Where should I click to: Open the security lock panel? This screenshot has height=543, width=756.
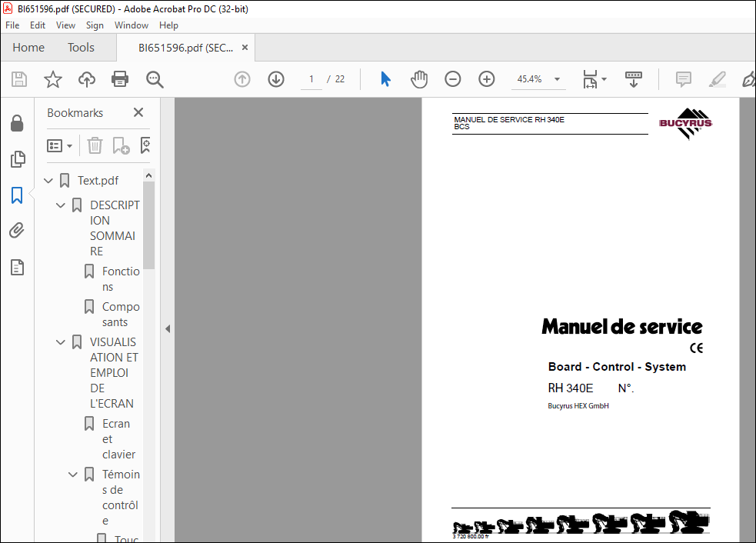(18, 124)
